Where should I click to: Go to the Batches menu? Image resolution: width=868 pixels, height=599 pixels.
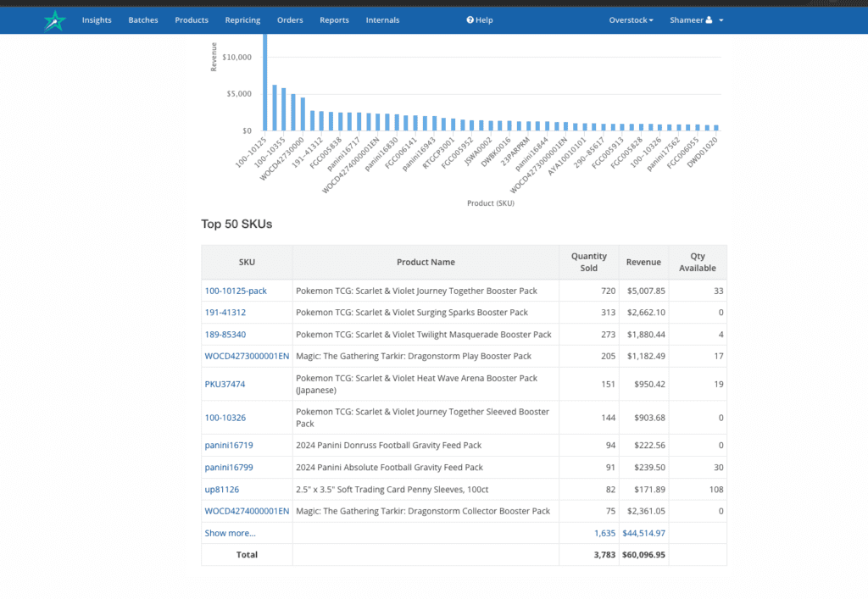click(x=143, y=20)
